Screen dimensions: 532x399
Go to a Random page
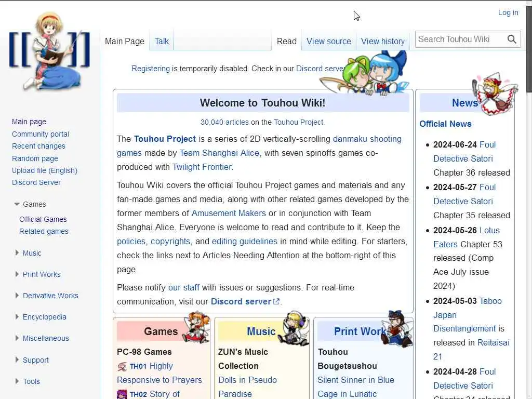tap(35, 158)
